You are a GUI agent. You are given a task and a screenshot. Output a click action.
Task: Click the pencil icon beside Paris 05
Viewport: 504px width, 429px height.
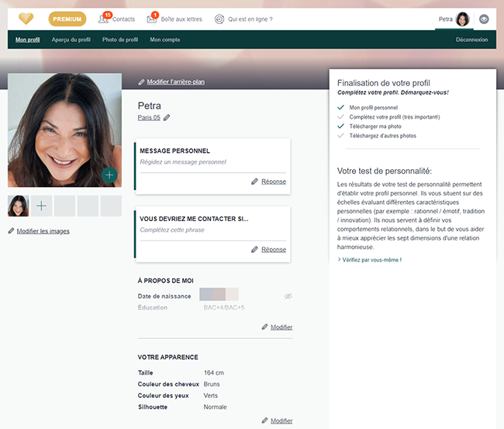pyautogui.click(x=167, y=118)
